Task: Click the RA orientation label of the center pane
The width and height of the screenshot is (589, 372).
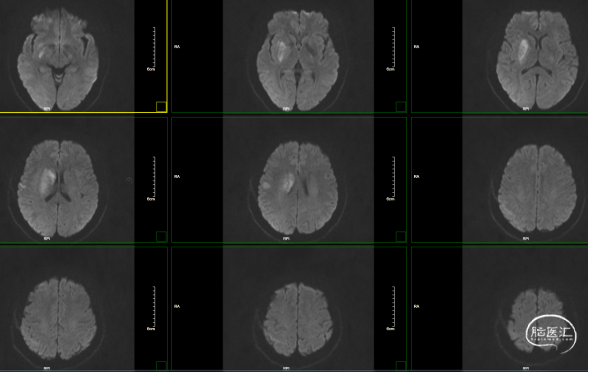Action: (177, 177)
